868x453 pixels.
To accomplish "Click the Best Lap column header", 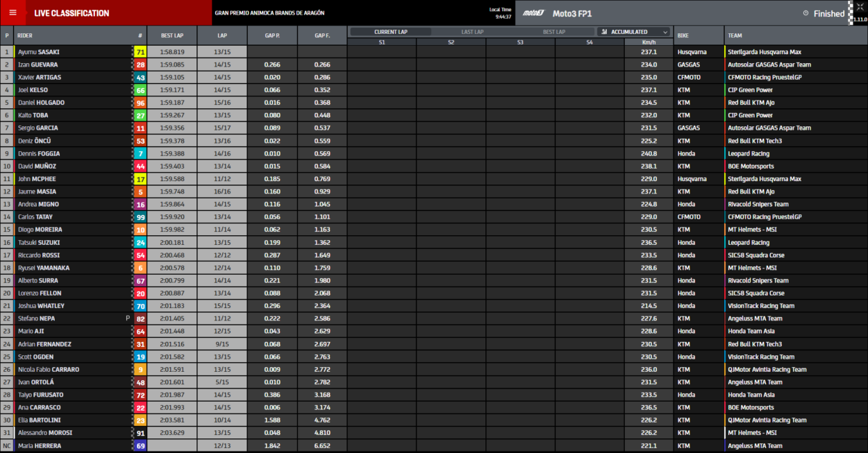I will (x=172, y=35).
